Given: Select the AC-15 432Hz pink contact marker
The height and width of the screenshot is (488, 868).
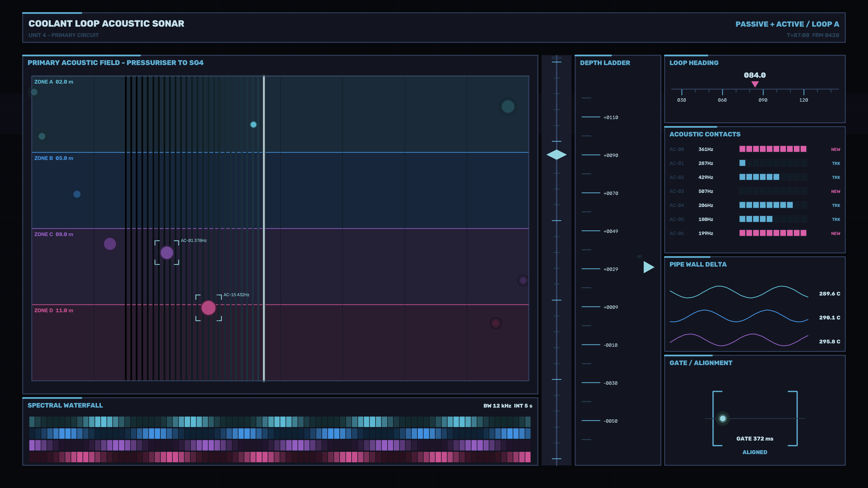Looking at the screenshot, I should (x=208, y=308).
